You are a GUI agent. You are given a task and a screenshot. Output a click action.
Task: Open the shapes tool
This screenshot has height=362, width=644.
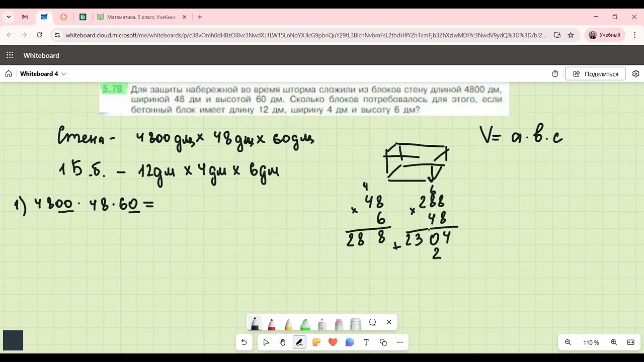(383, 342)
